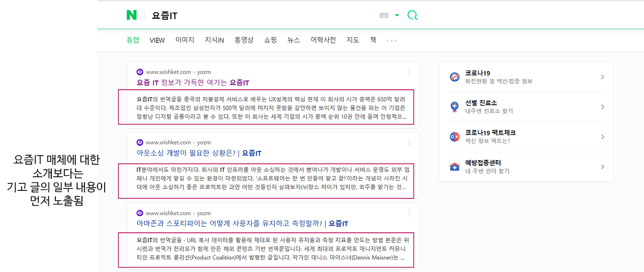Click the search box containing 요즘IT

pos(262,16)
